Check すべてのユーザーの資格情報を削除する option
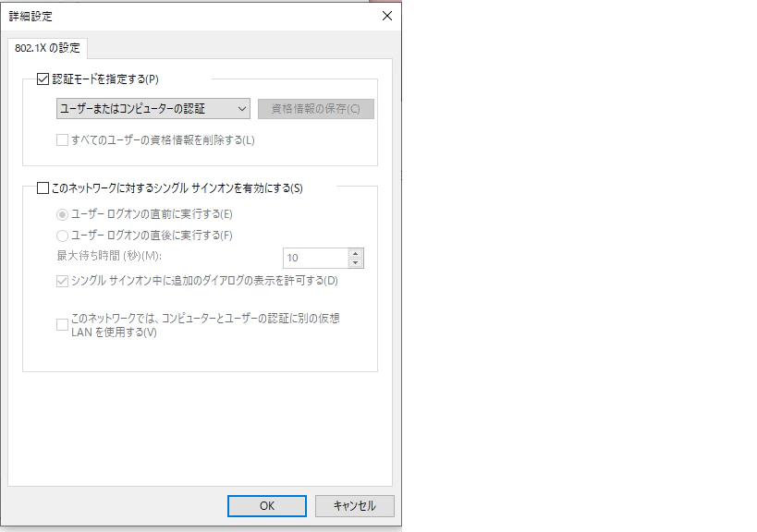 [x=63, y=139]
